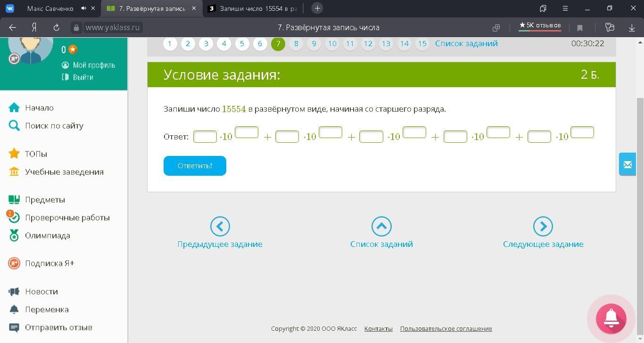Open the browser hamburger menu
This screenshot has height=343, width=644.
pyautogui.click(x=565, y=8)
